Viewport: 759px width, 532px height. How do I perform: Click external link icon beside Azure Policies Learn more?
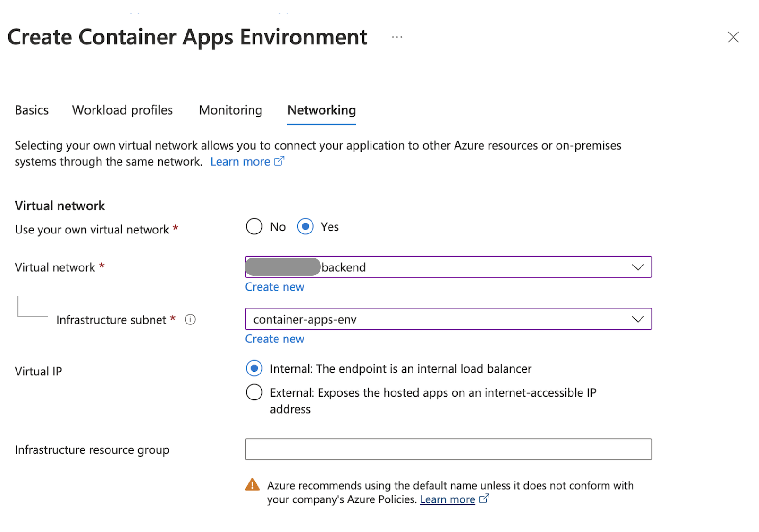pyautogui.click(x=484, y=499)
